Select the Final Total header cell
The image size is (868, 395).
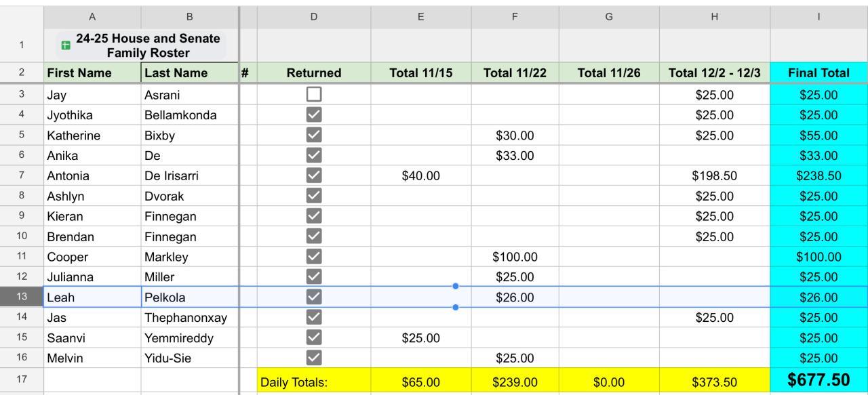pos(818,72)
